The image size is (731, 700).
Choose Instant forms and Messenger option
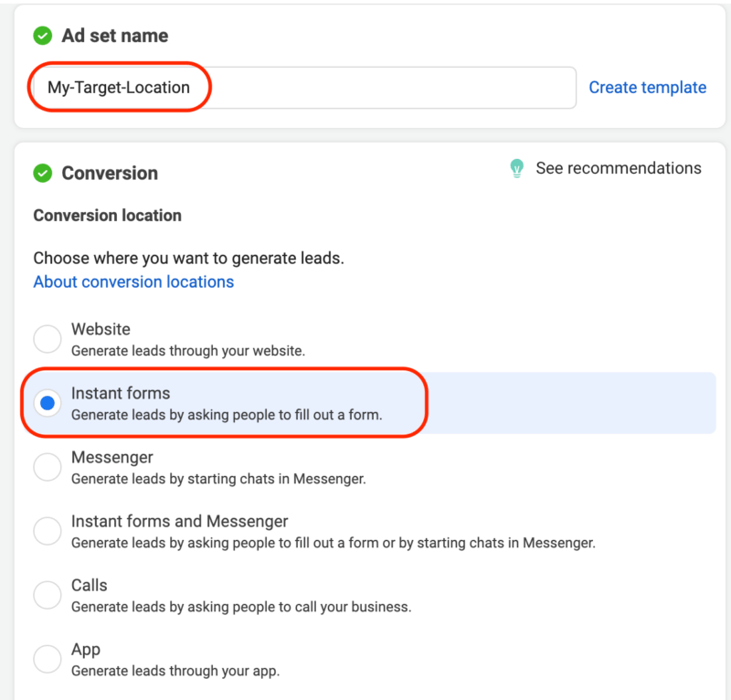48,531
